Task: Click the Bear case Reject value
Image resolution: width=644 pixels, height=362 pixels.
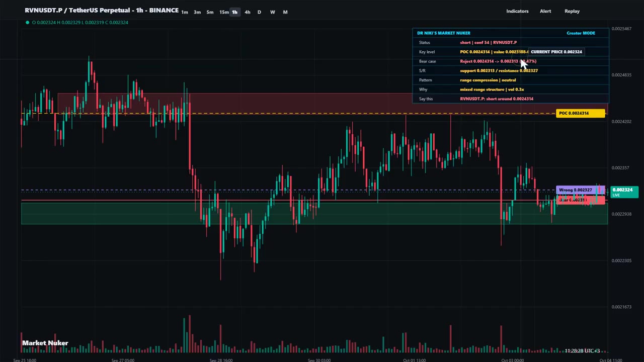Action: click(498, 61)
